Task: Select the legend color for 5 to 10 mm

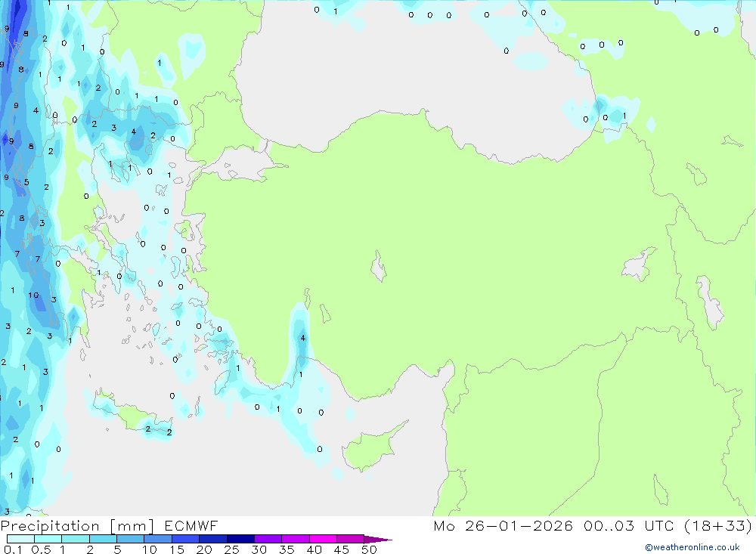Action: click(x=131, y=539)
